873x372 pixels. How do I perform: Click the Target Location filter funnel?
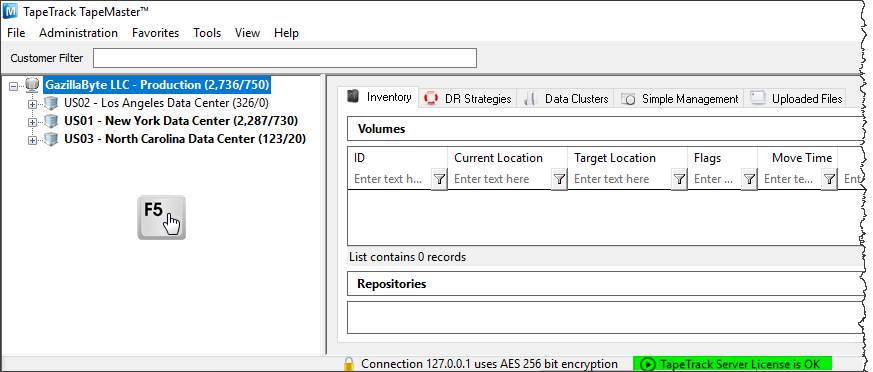(x=679, y=179)
